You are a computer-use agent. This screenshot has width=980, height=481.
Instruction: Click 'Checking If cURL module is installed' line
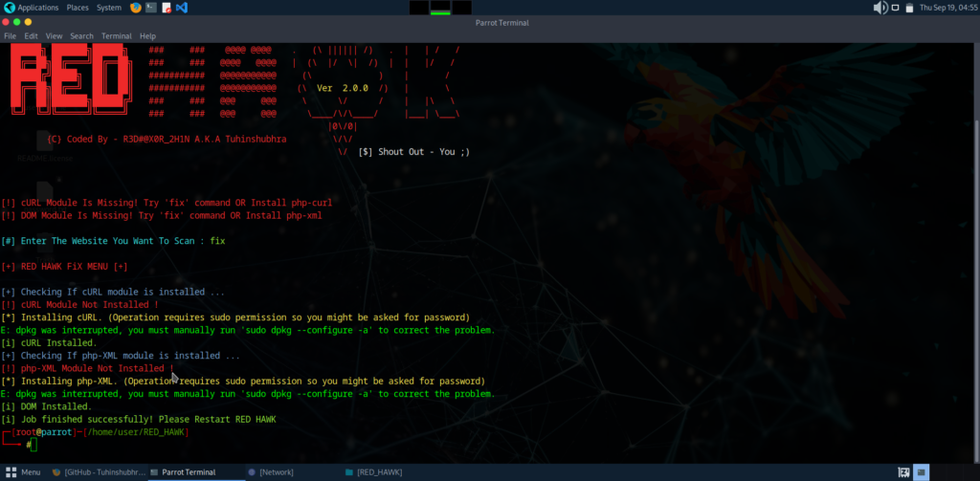tap(113, 292)
